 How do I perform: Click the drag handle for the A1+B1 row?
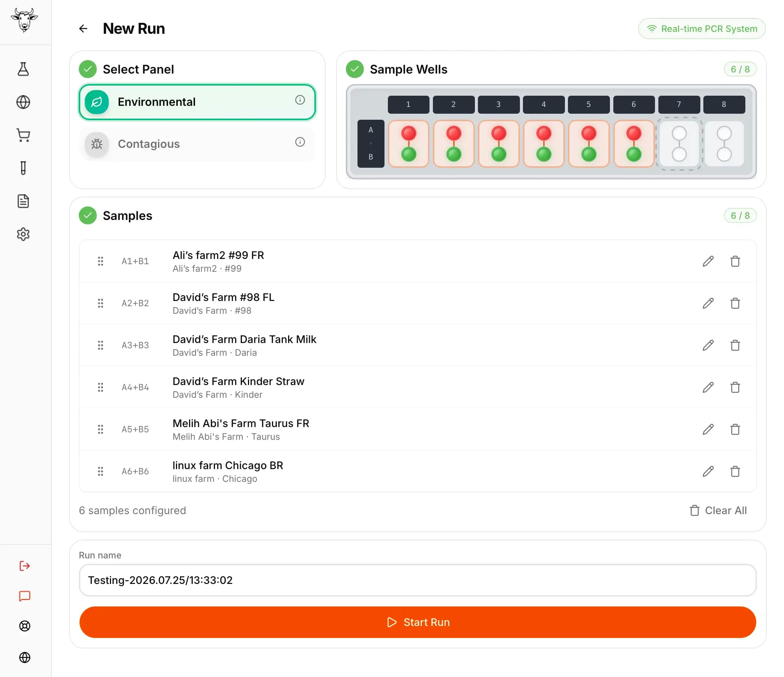[100, 261]
